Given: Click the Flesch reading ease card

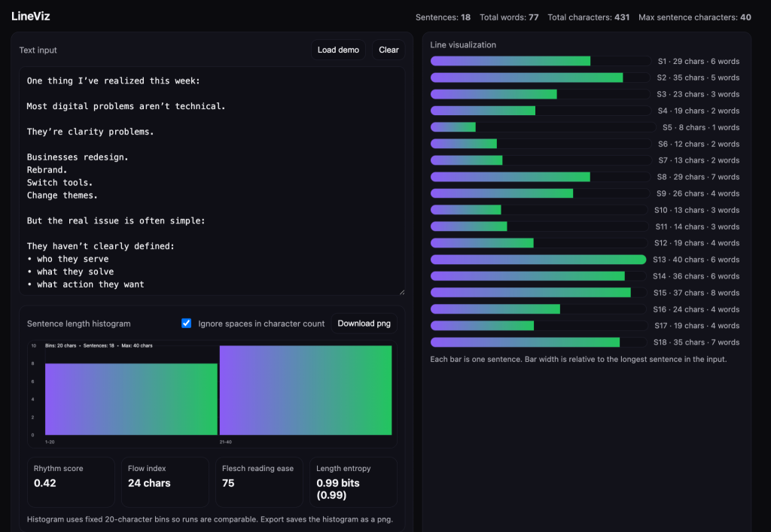Looking at the screenshot, I should (259, 482).
